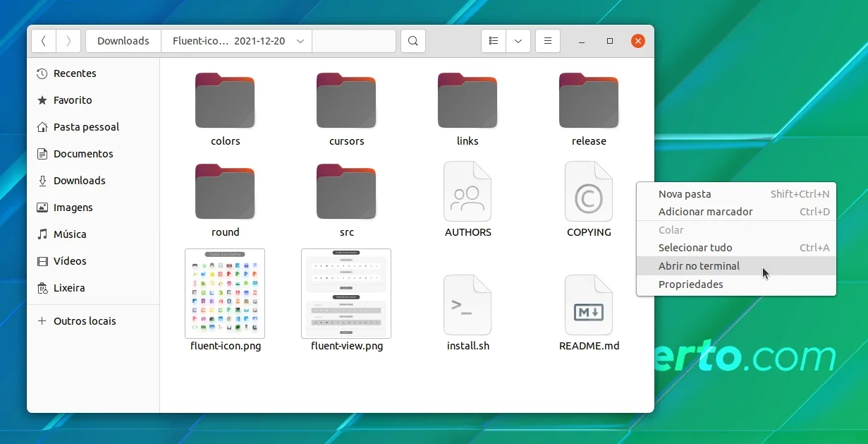This screenshot has width=868, height=444.
Task: Open Música in the sidebar
Action: 94,234
